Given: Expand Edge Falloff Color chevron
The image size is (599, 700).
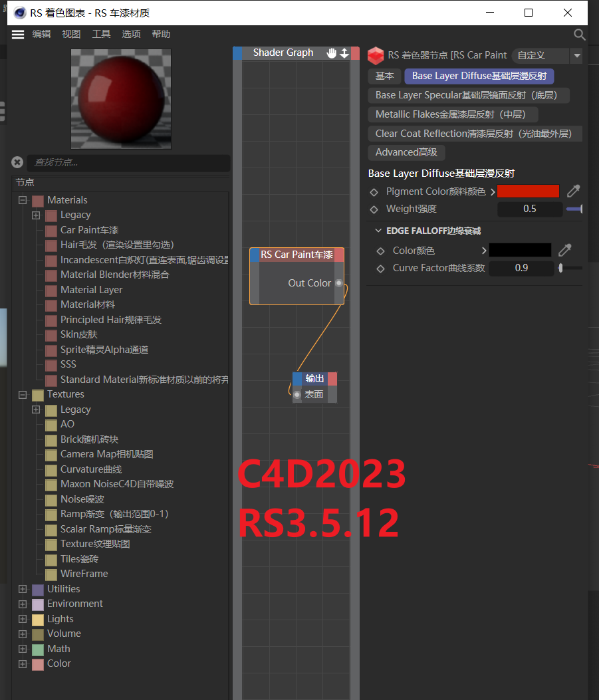Looking at the screenshot, I should pyautogui.click(x=484, y=251).
